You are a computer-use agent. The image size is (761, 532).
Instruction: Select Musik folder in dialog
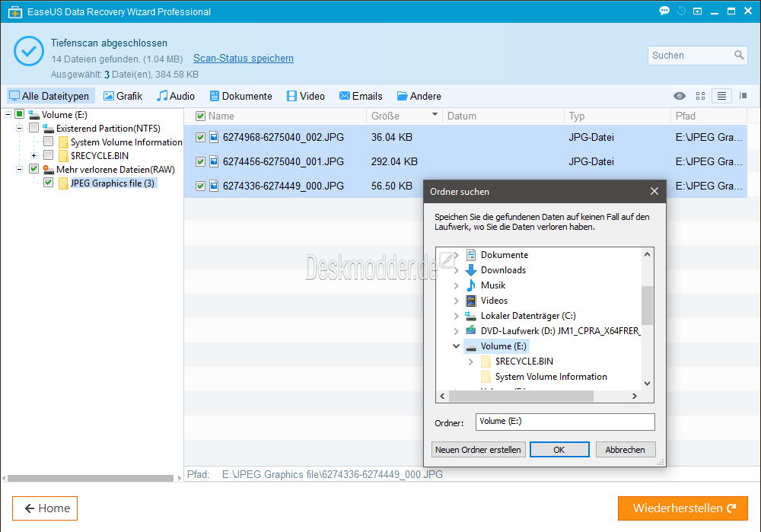(493, 285)
